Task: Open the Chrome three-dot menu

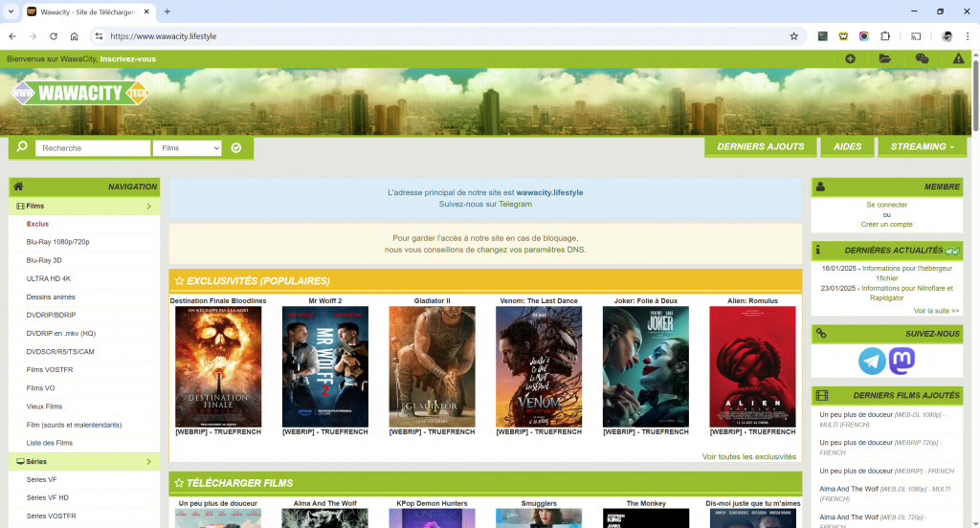Action: 968,36
